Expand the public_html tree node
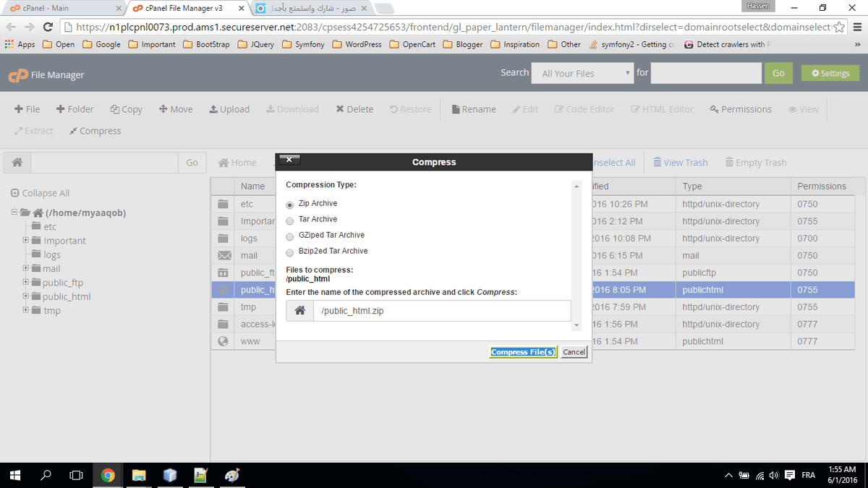The width and height of the screenshot is (868, 488). pos(25,296)
